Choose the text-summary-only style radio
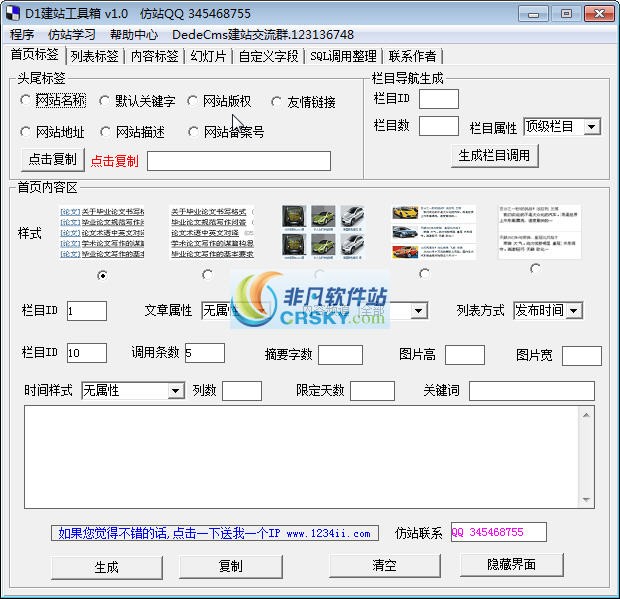The image size is (620, 599). (x=535, y=269)
